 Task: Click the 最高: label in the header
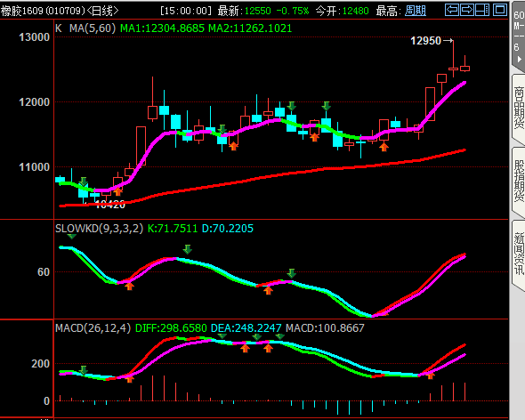(388, 11)
